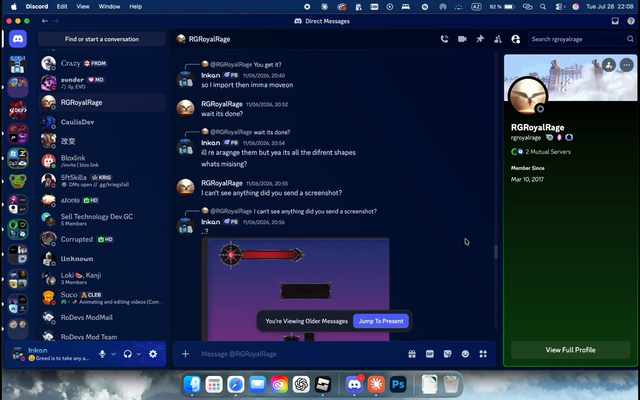Click the friend icon on profile banner

(x=609, y=65)
